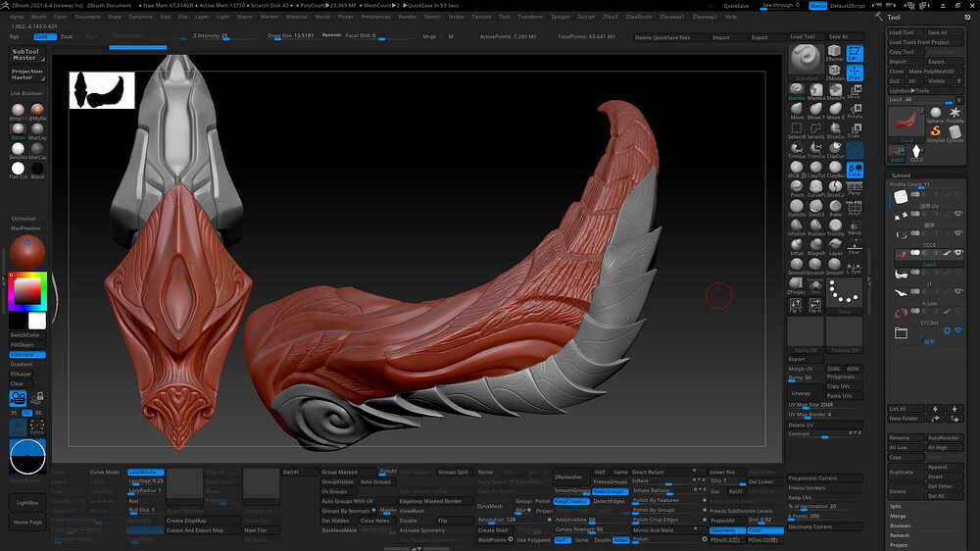The height and width of the screenshot is (551, 980).
Task: Click the Flip V icon
Action: tap(796, 305)
